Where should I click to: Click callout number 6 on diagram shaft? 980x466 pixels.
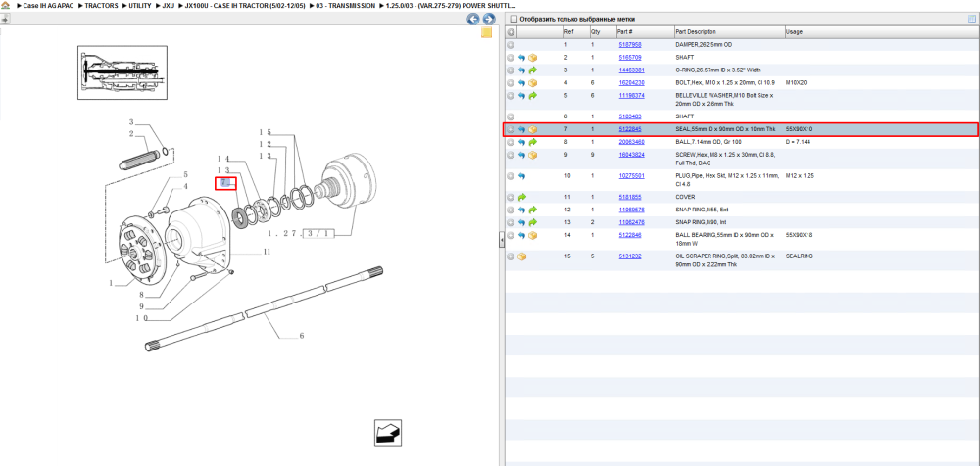click(x=301, y=336)
